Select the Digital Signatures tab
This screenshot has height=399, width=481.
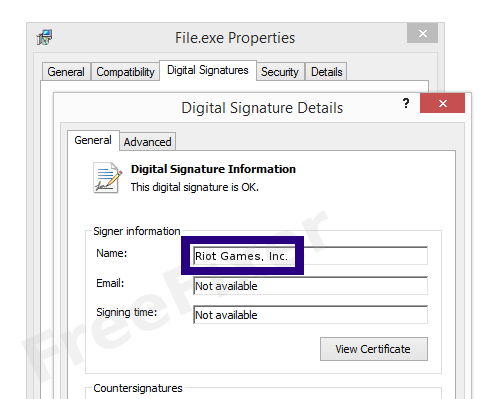coord(208,70)
